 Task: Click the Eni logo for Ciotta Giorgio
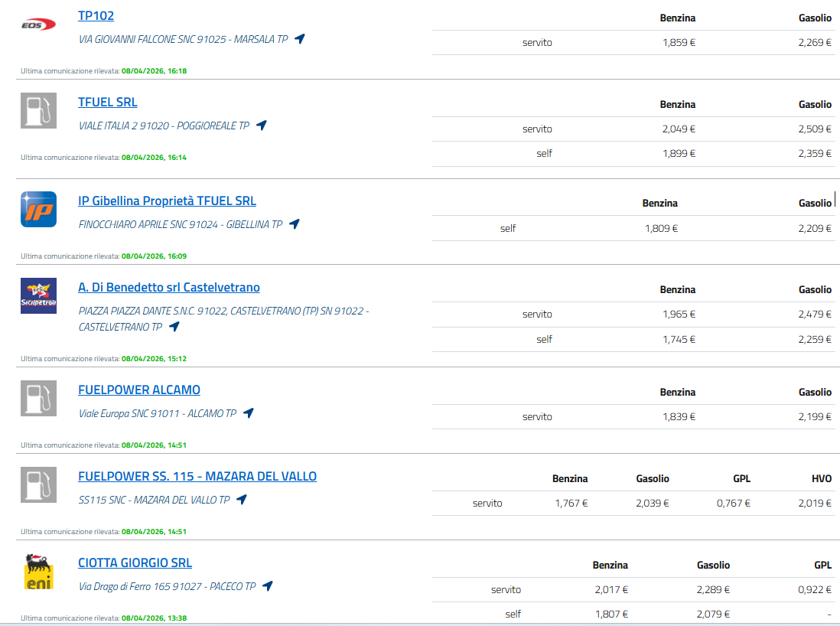(x=38, y=572)
